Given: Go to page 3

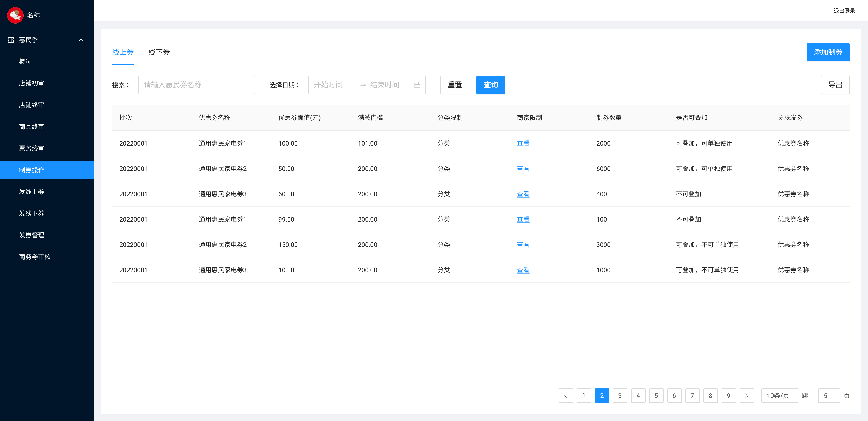Looking at the screenshot, I should pos(620,395).
